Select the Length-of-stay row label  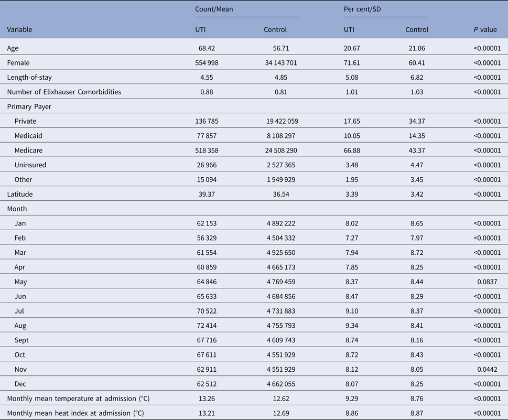[x=29, y=78]
